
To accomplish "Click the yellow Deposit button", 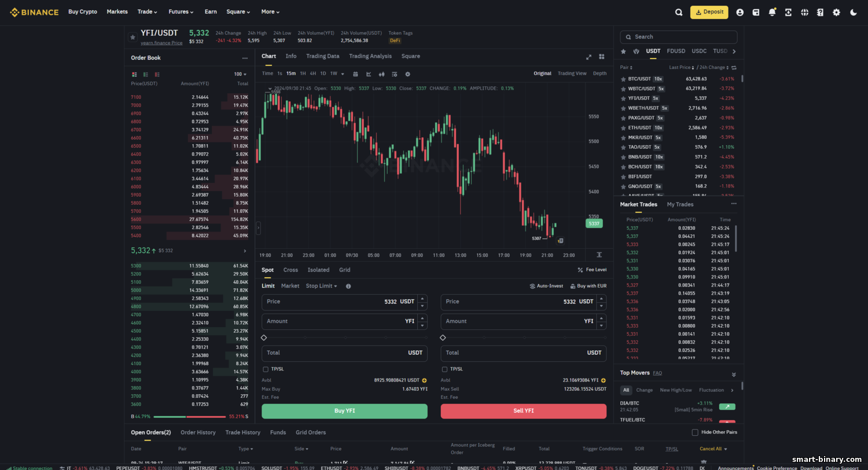I will (x=709, y=12).
